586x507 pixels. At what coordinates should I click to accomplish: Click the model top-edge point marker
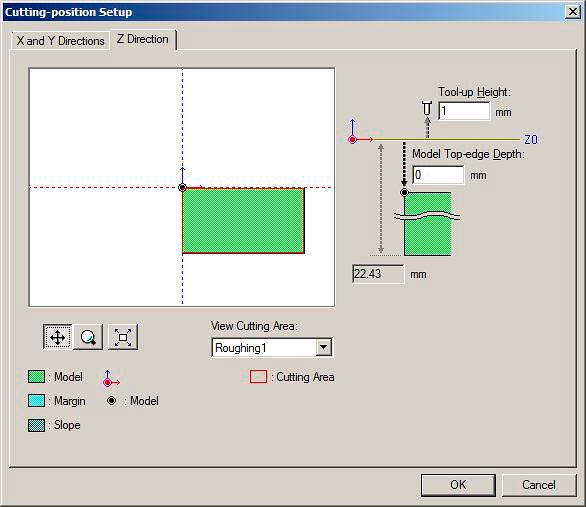coord(404,192)
